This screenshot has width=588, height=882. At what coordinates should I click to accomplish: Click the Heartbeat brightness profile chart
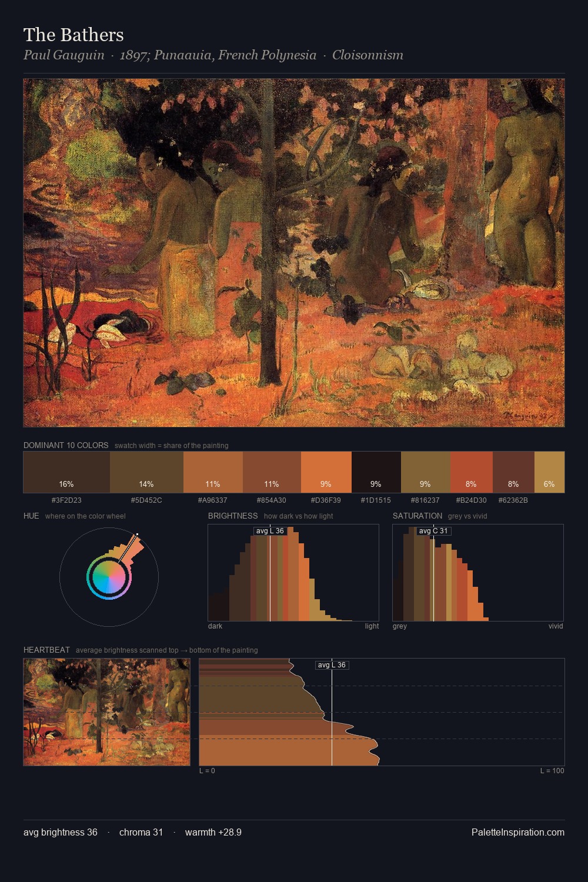coord(382,712)
